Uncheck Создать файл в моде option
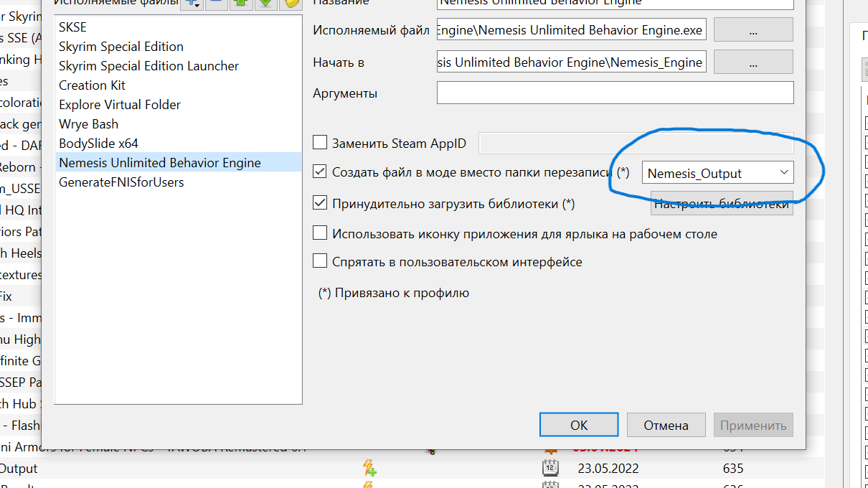 pos(320,172)
